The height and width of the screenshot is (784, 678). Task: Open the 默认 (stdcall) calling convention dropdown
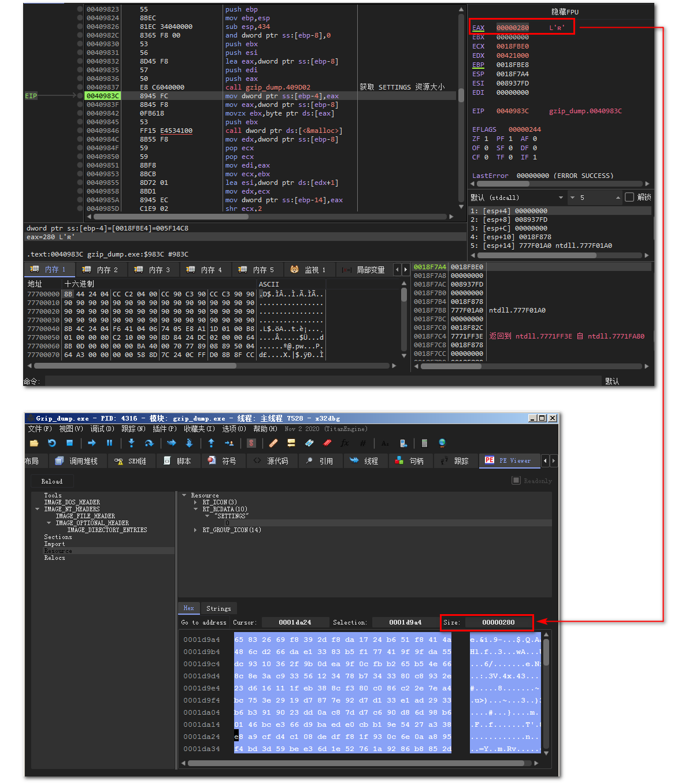pos(517,198)
